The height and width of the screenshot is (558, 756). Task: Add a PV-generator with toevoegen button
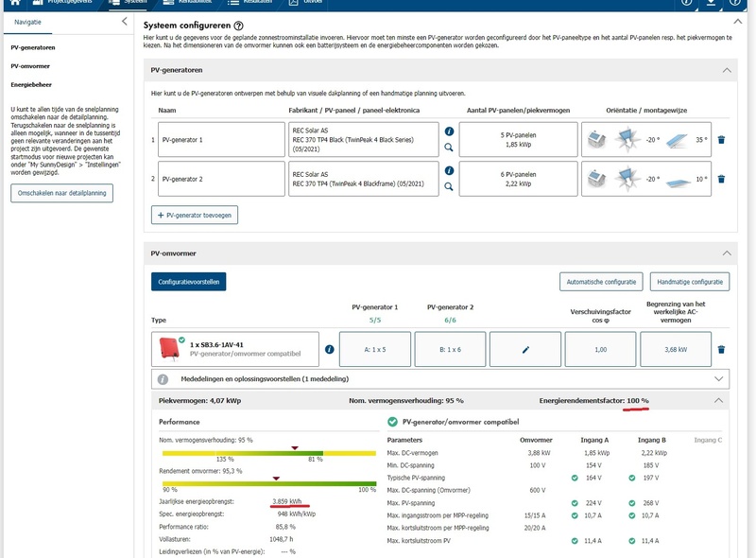[195, 216]
